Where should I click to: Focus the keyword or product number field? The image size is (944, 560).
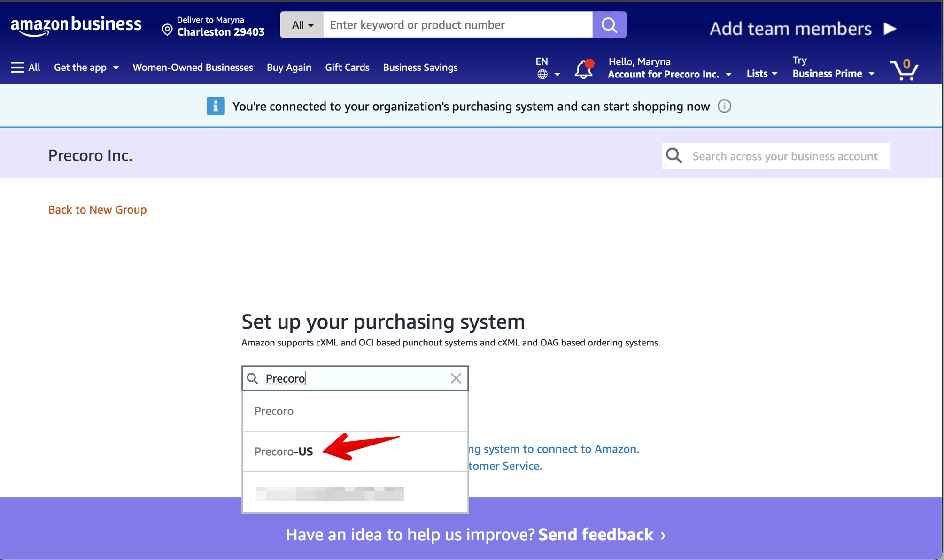tap(457, 25)
